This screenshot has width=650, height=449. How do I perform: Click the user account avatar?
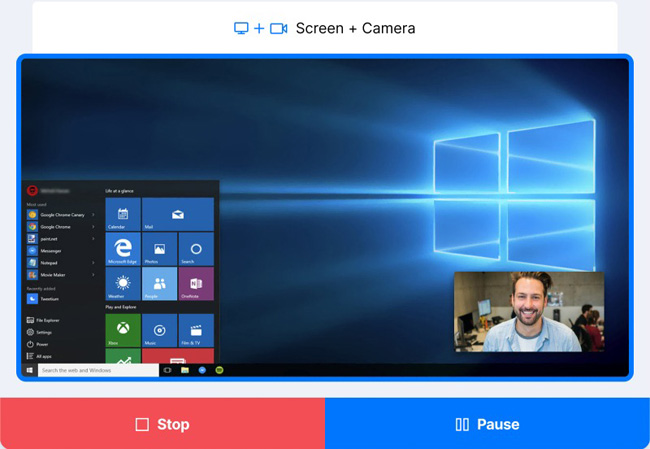point(32,191)
